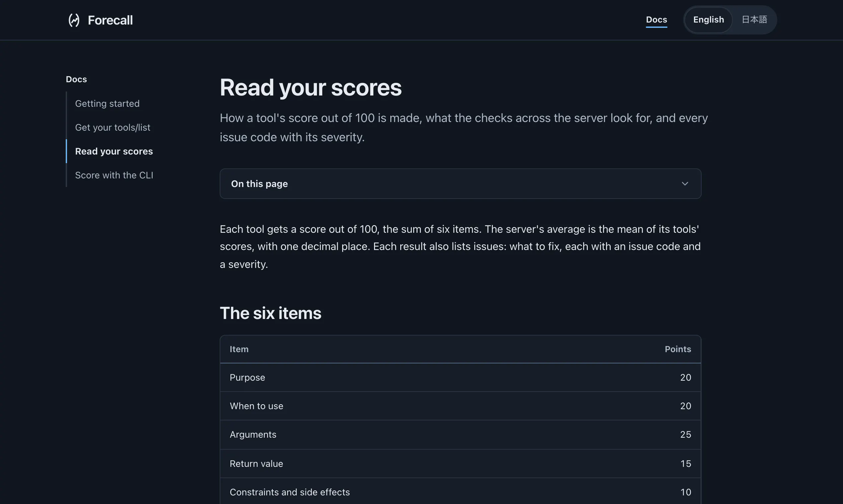Select the Arguments table row

(460, 435)
